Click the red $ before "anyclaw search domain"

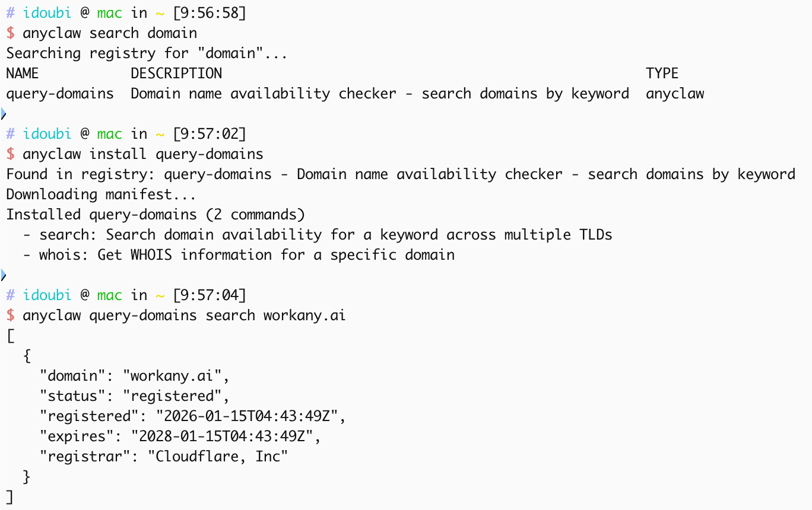pyautogui.click(x=10, y=33)
